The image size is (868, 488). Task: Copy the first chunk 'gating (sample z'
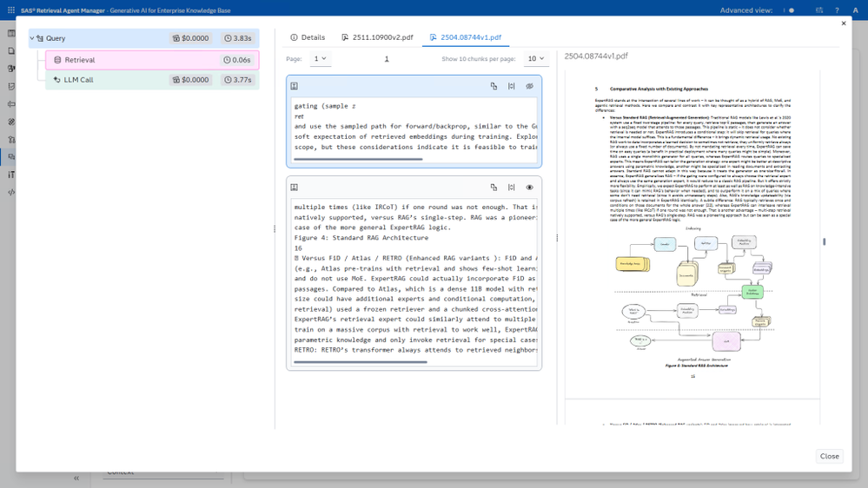coord(494,86)
